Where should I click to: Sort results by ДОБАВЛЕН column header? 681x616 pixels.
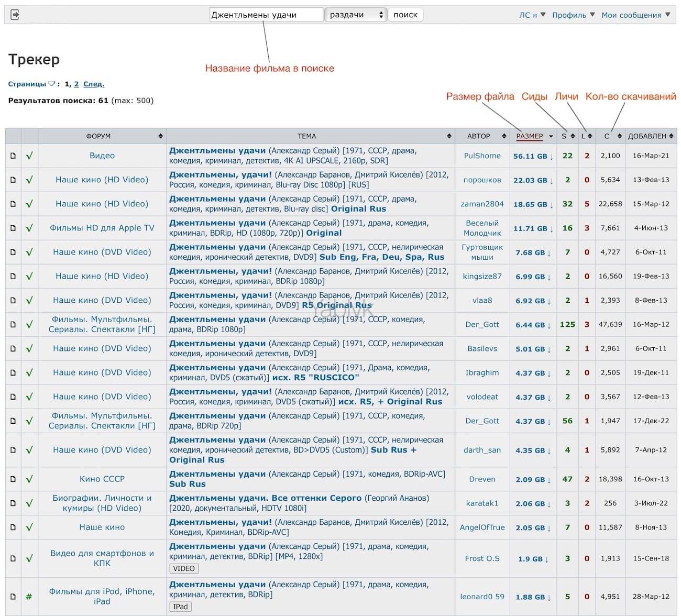click(x=647, y=136)
